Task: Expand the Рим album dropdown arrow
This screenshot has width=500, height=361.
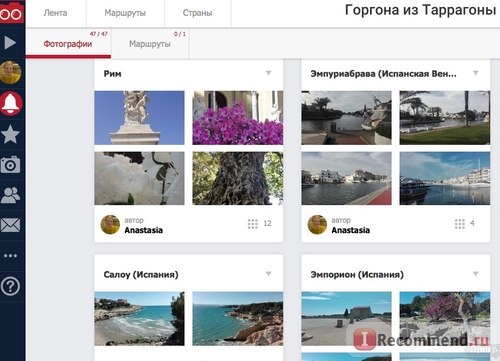Action: click(x=269, y=73)
